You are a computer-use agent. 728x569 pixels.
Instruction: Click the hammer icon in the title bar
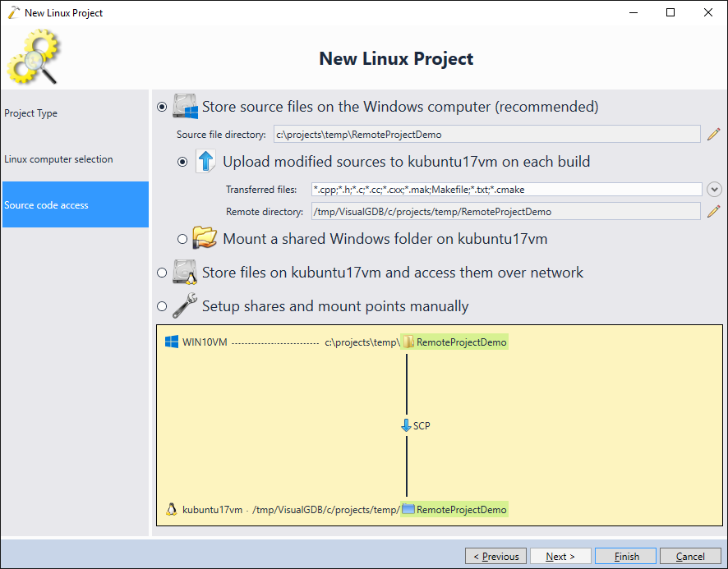13,12
